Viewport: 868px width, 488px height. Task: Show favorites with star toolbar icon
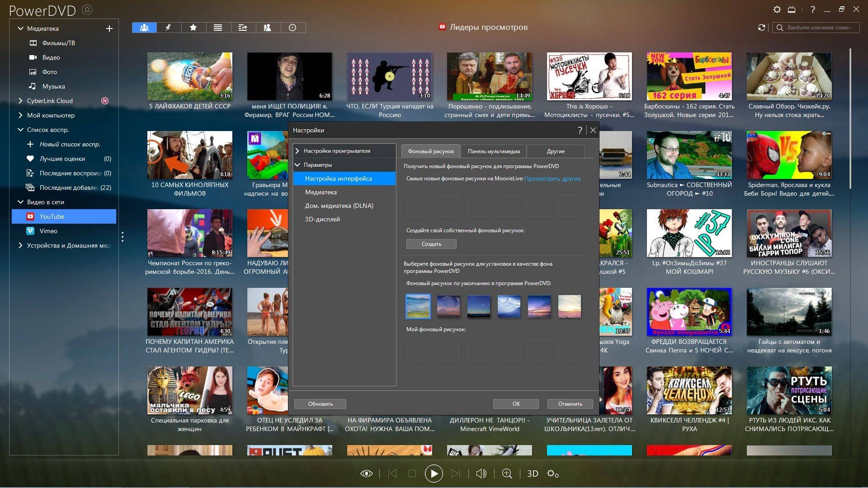[x=193, y=28]
